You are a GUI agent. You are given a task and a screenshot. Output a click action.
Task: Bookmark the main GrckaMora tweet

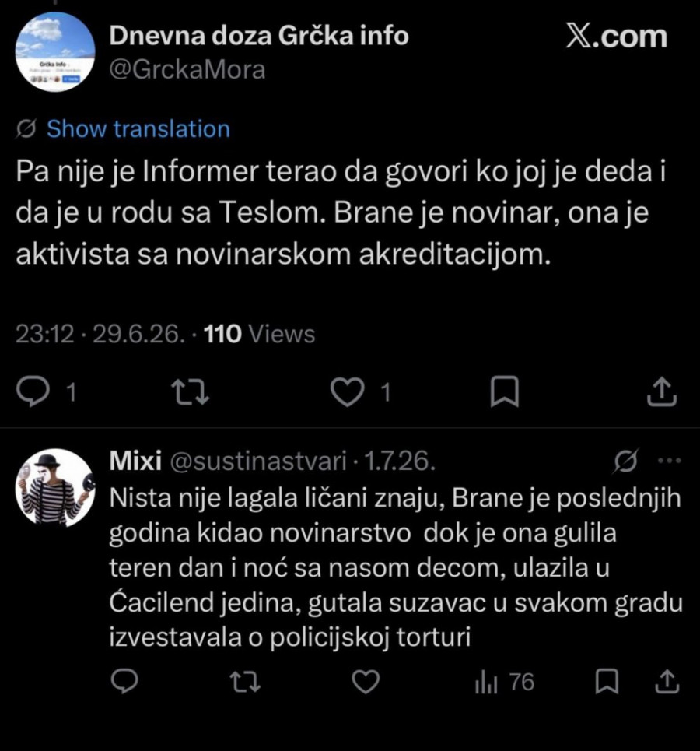pyautogui.click(x=505, y=391)
